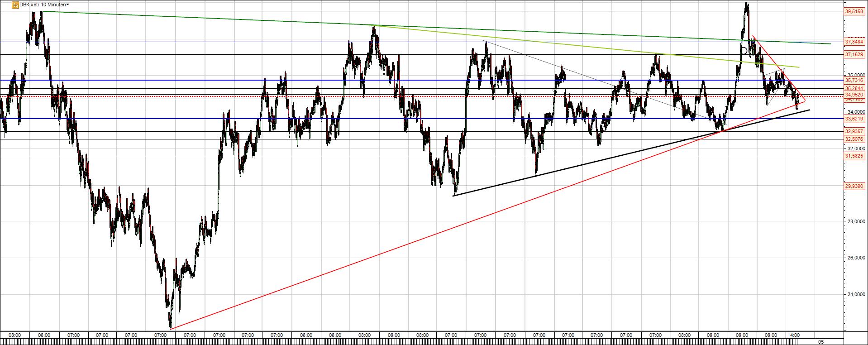Click the 33,6219 price level label

point(854,119)
